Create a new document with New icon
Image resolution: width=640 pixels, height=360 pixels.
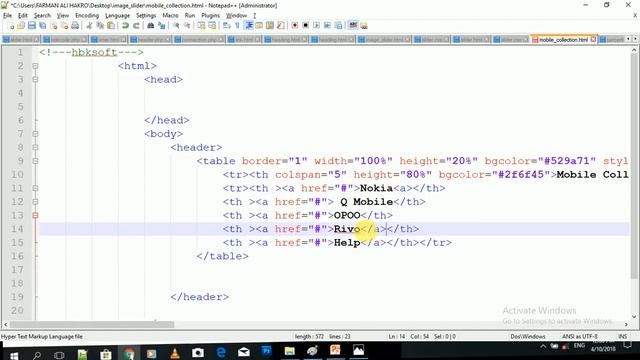(x=11, y=26)
